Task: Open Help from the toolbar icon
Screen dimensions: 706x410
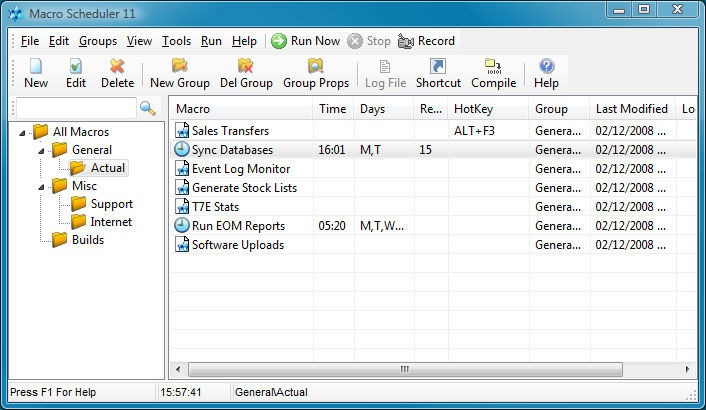Action: pyautogui.click(x=546, y=67)
